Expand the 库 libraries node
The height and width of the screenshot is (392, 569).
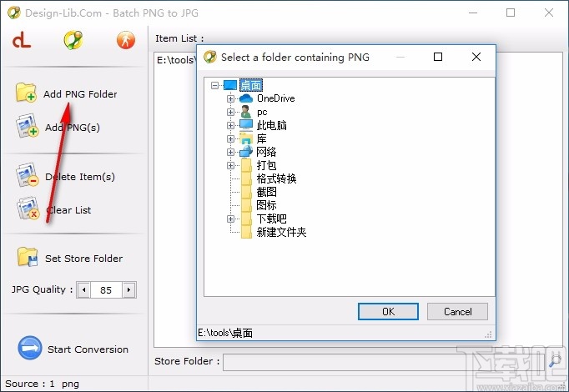coord(230,139)
